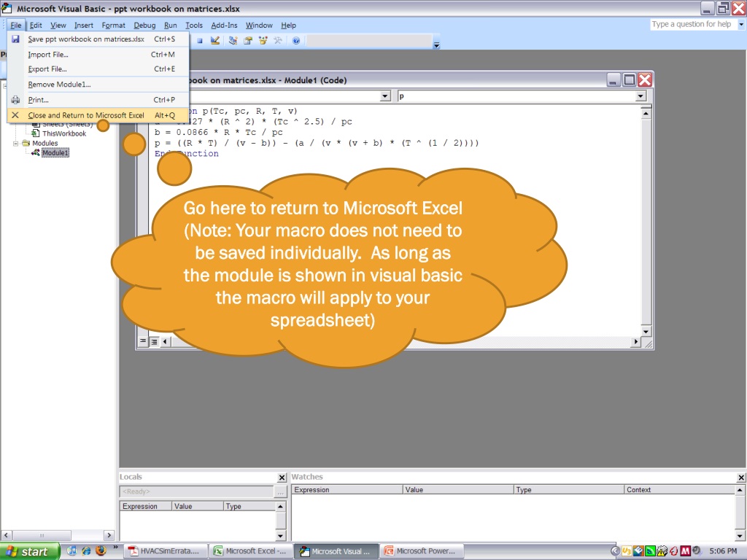Close the Watches pane
The width and height of the screenshot is (747, 560).
coord(741,477)
